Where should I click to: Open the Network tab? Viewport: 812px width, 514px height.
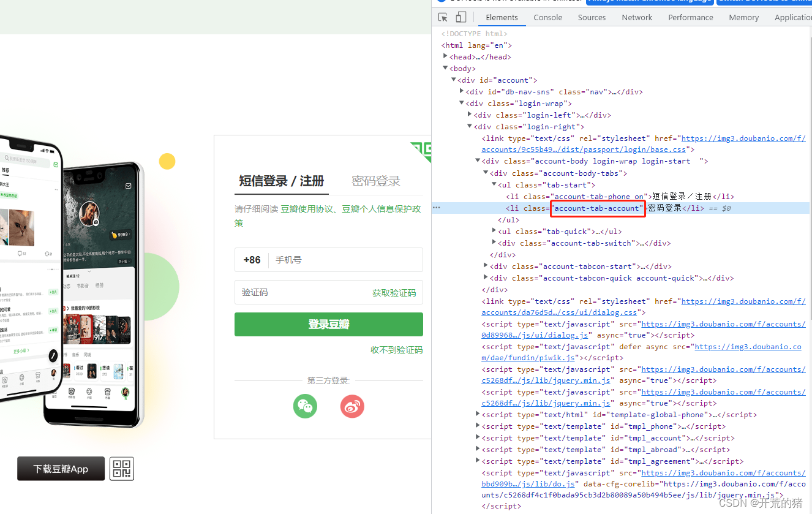tap(637, 17)
